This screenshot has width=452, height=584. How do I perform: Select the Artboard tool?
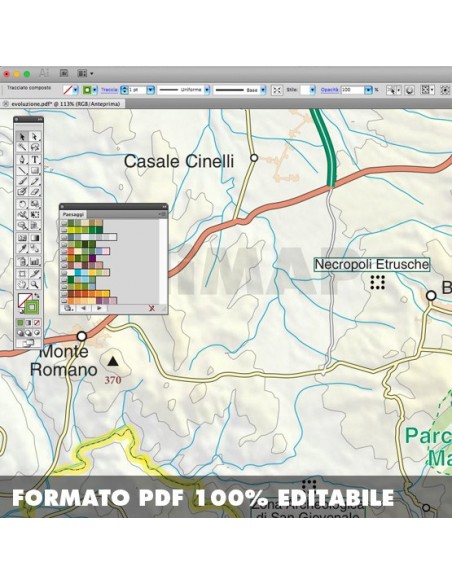coord(22,274)
